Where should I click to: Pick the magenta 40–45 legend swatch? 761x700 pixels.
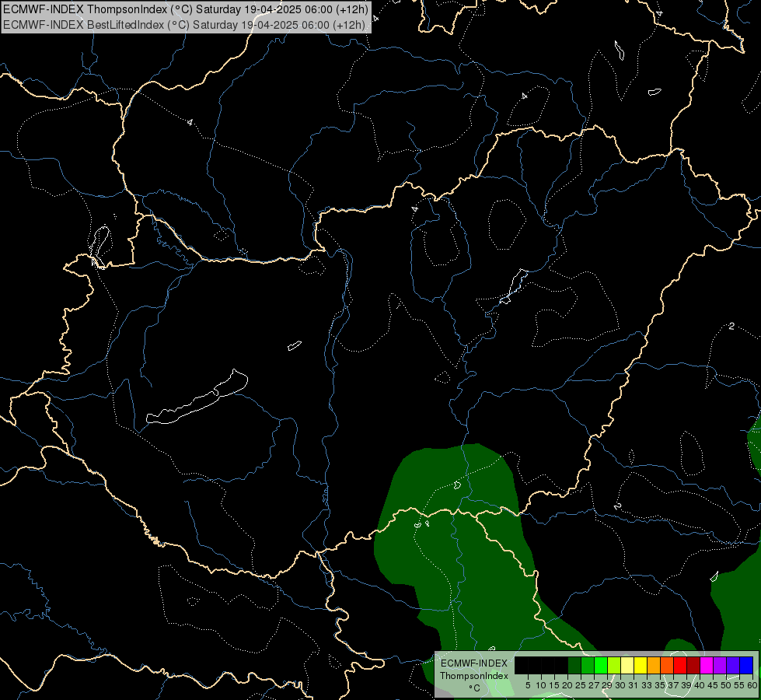tap(707, 665)
